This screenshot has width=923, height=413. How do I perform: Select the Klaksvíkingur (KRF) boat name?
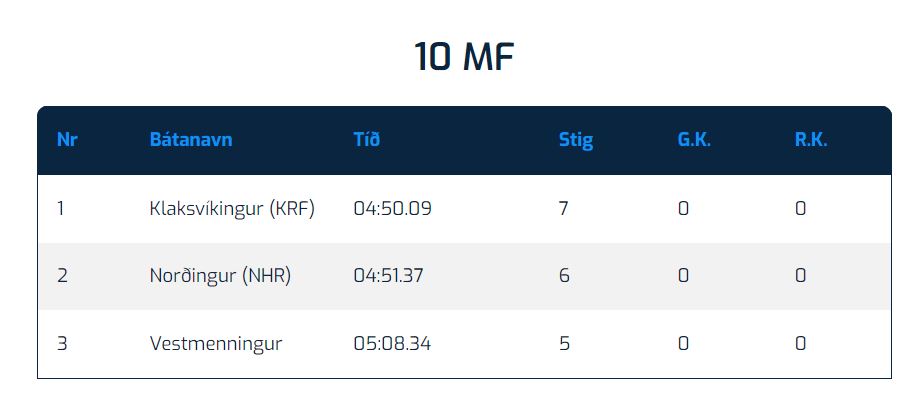click(232, 209)
